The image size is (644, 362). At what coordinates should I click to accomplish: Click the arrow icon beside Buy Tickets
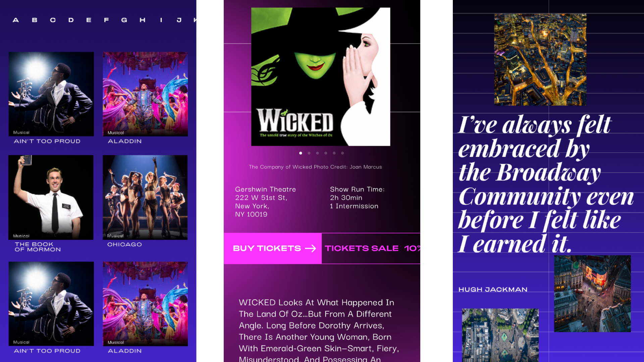click(311, 248)
